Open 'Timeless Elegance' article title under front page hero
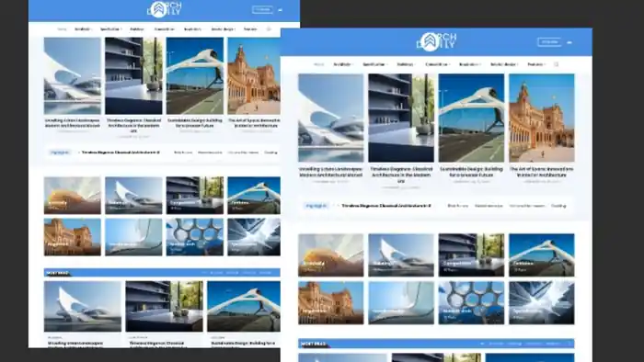644x362 pixels. tap(401, 175)
